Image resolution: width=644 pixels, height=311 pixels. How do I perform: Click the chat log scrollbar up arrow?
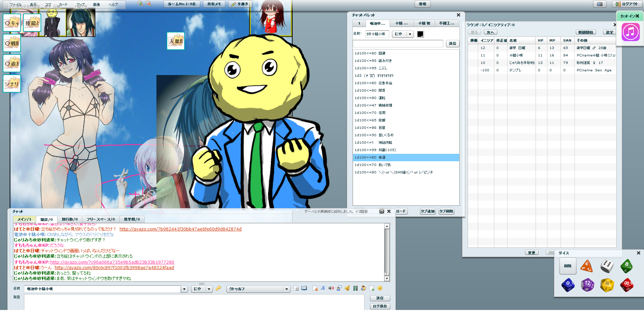(387, 226)
